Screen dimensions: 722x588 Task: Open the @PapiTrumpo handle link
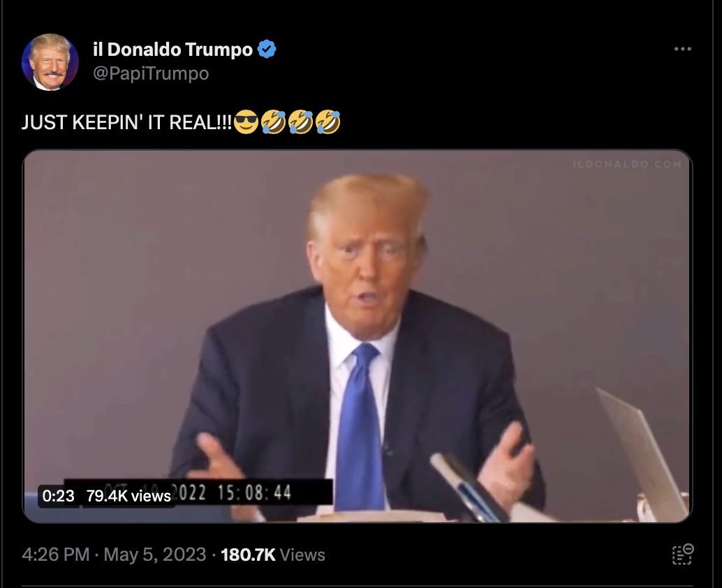tap(151, 73)
